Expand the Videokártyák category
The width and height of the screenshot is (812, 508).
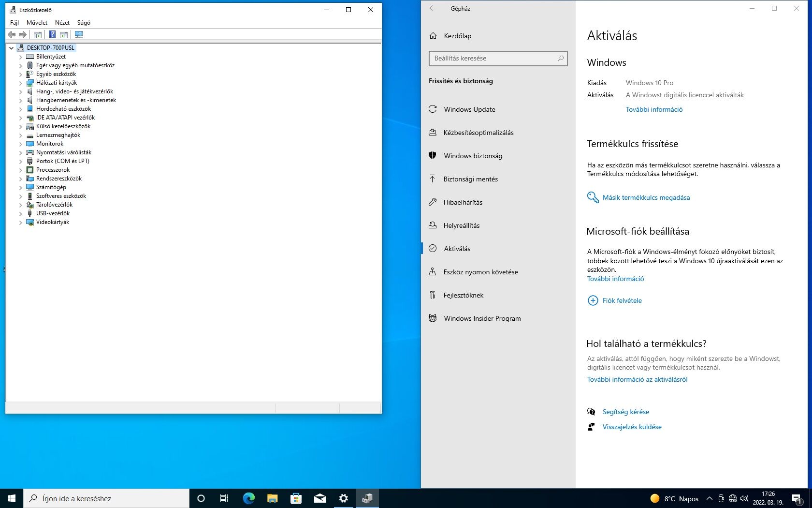pyautogui.click(x=20, y=222)
